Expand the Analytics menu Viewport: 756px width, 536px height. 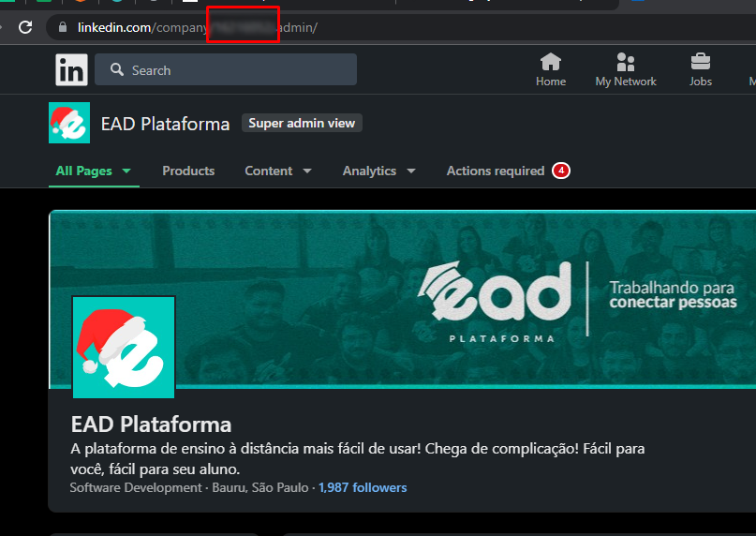(x=379, y=171)
